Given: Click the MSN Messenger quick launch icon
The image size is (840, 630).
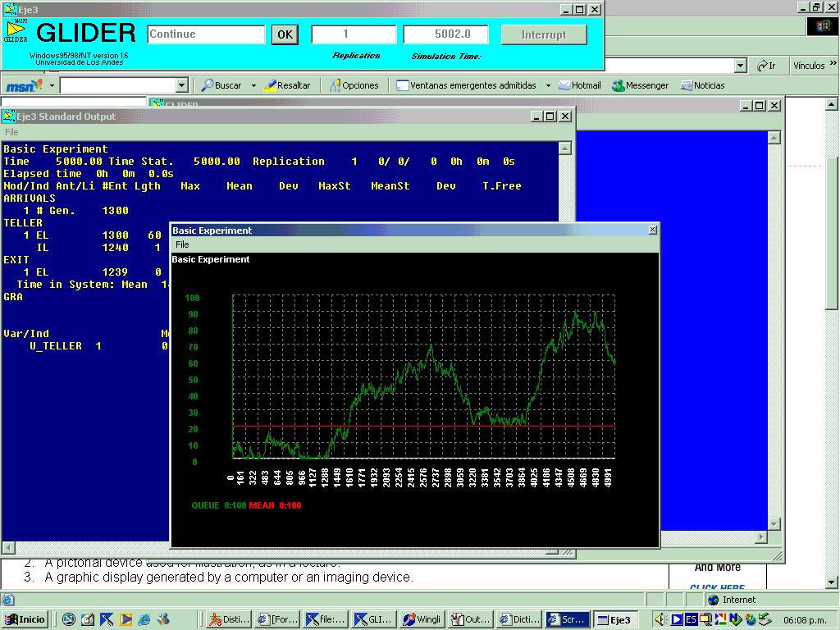Looking at the screenshot, I should 163,619.
